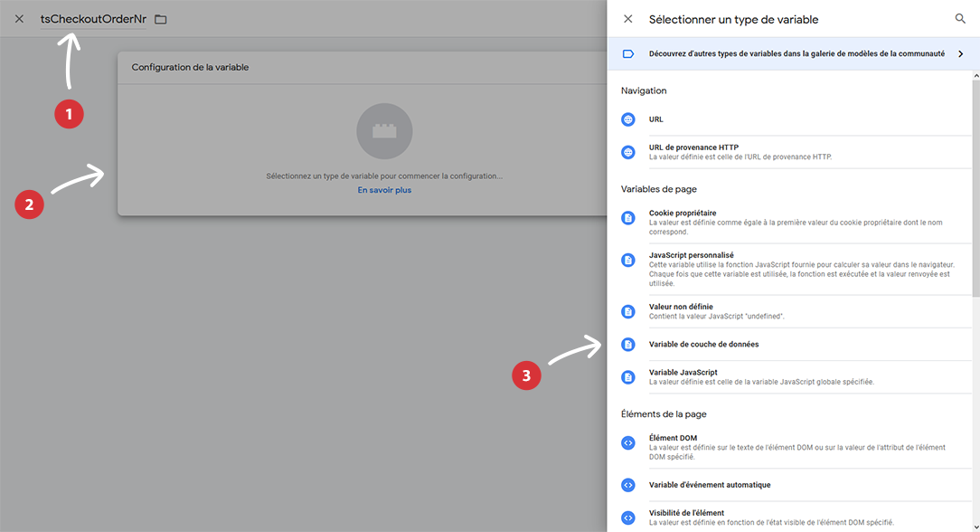
Task: Click the Cookie propriétaire page icon
Action: (628, 217)
